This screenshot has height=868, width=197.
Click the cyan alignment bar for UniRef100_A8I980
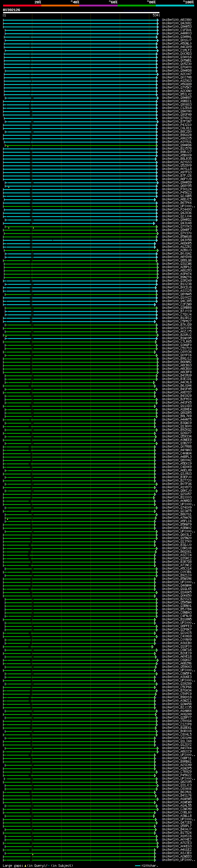click(81, 20)
